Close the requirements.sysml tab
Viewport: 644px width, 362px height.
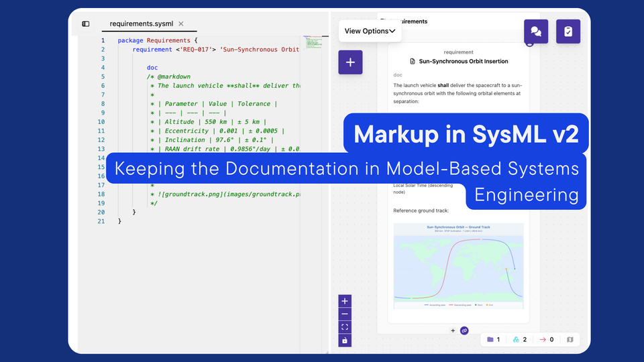(180, 24)
